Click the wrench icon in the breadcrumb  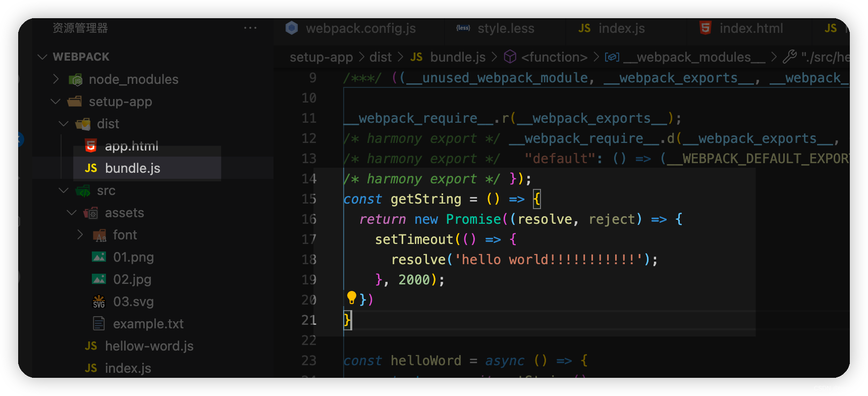pyautogui.click(x=790, y=57)
